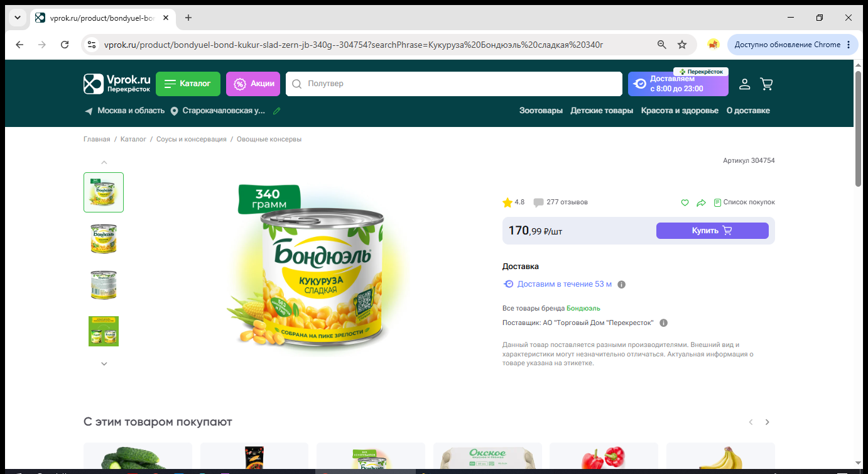The width and height of the screenshot is (868, 474).
Task: Click the search field with Полутвер placeholder
Action: click(x=453, y=84)
